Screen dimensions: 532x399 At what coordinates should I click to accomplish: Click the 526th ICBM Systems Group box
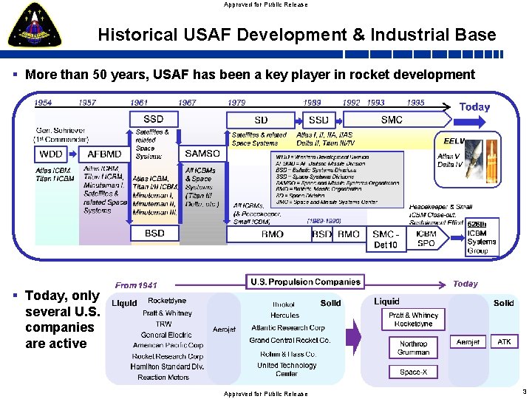pos(482,237)
